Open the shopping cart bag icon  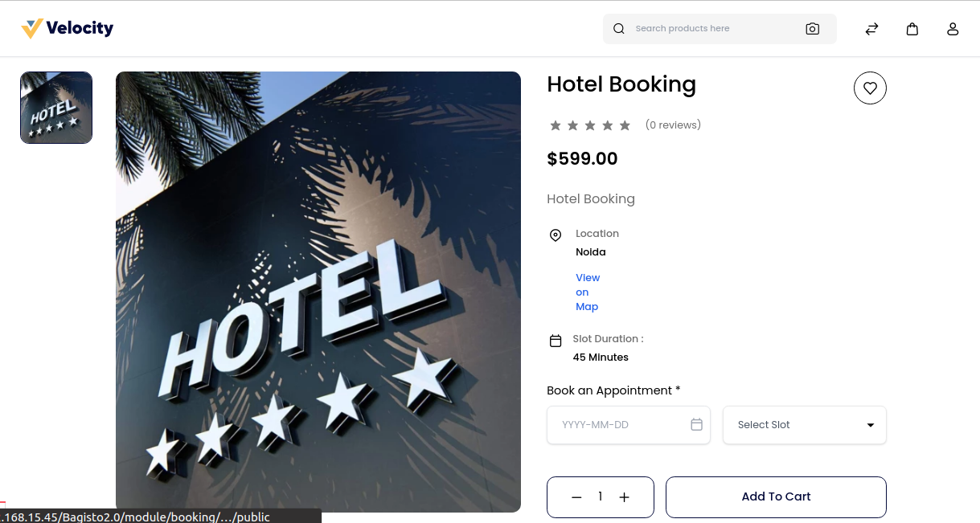coord(912,29)
